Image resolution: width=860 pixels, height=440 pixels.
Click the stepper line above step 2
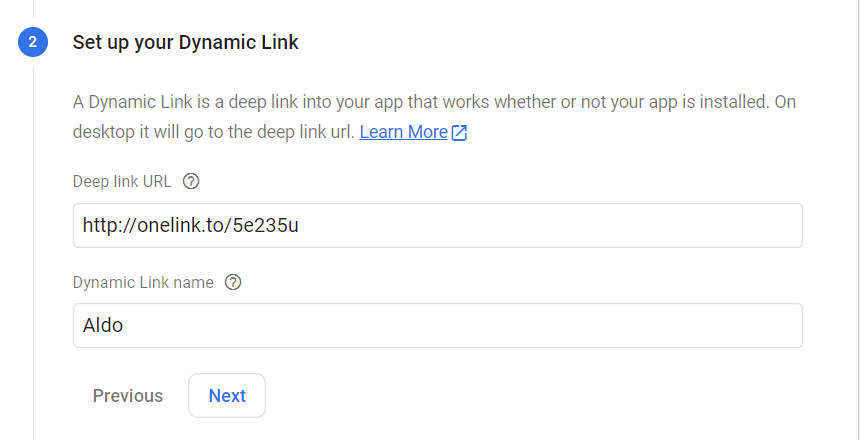[x=33, y=8]
